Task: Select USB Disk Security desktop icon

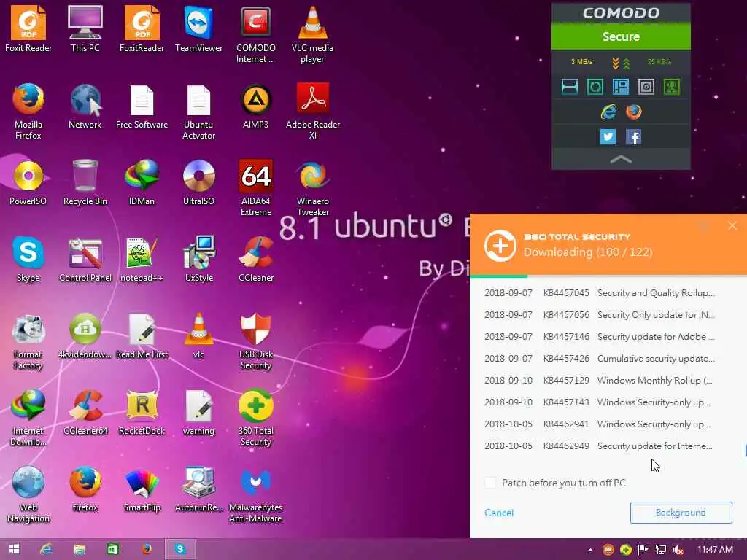Action: pyautogui.click(x=256, y=341)
